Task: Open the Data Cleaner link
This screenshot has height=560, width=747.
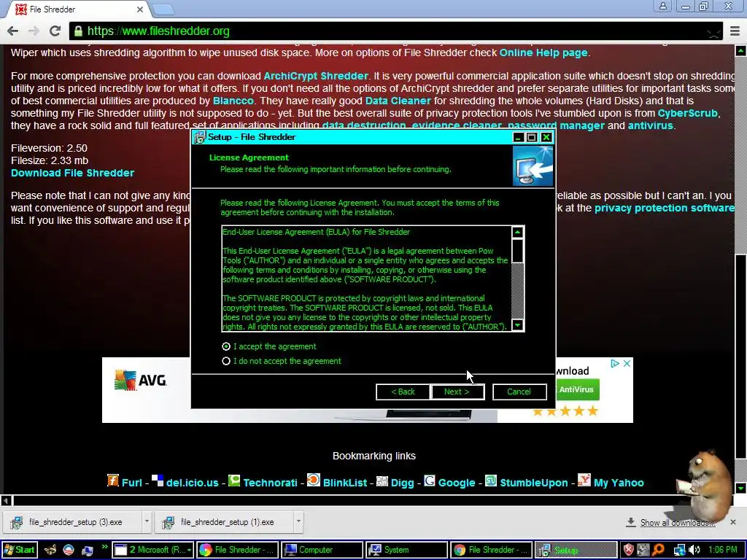Action: (398, 101)
